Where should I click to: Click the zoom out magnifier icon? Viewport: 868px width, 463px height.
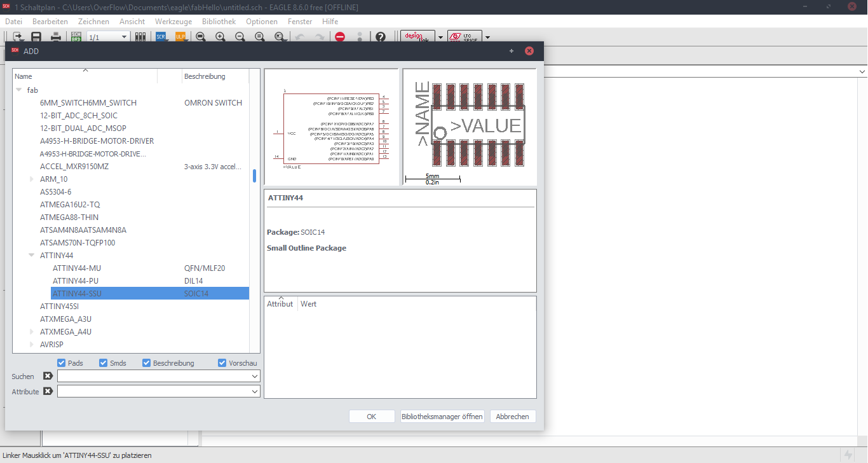(x=240, y=37)
